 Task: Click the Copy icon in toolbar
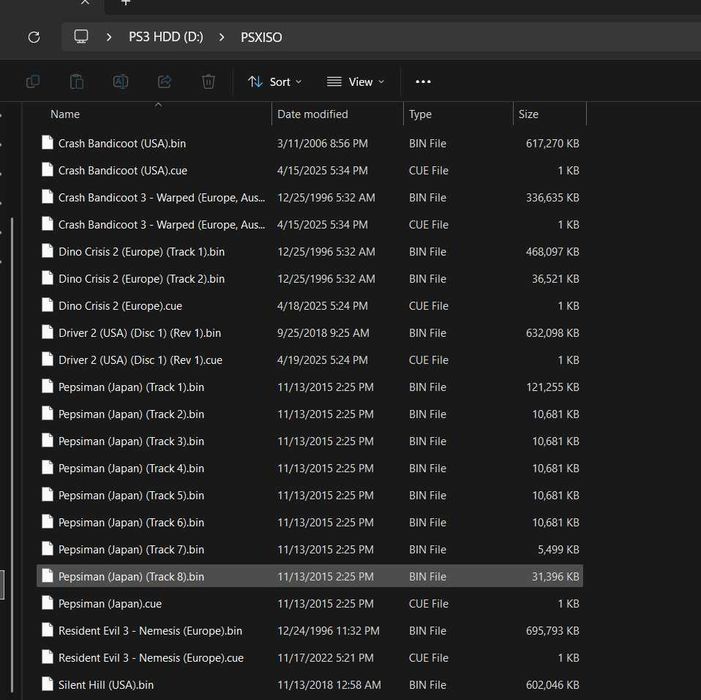pyautogui.click(x=33, y=82)
